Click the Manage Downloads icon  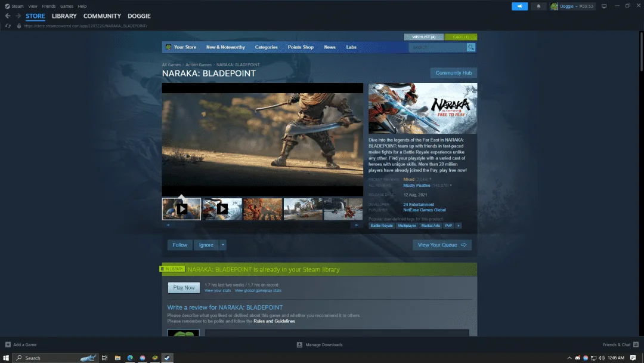299,344
